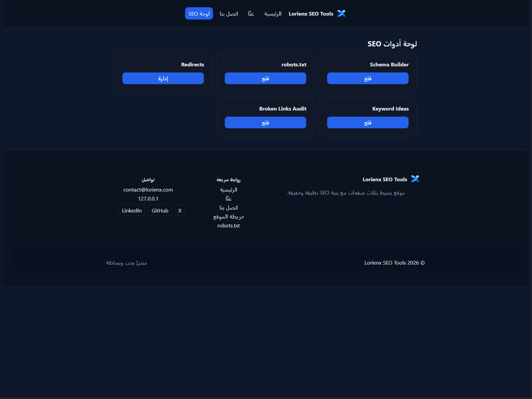Click فتح under Keyword Ideas
Image resolution: width=532 pixels, height=399 pixels.
tap(368, 122)
